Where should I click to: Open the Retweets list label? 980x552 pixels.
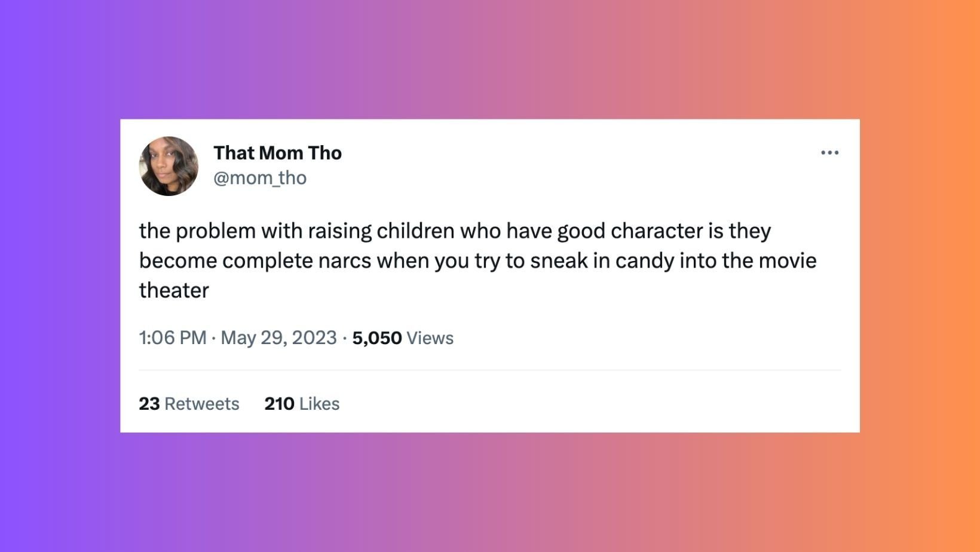click(201, 404)
